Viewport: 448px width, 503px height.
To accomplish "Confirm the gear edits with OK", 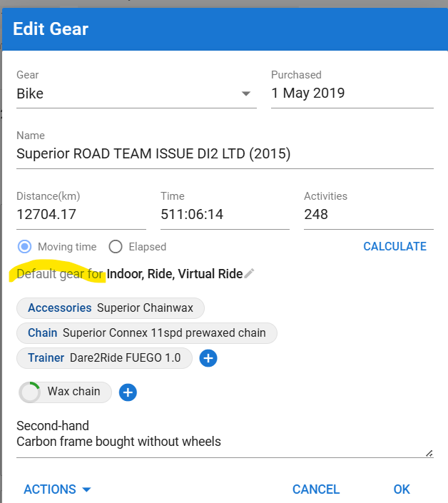I will click(x=402, y=489).
